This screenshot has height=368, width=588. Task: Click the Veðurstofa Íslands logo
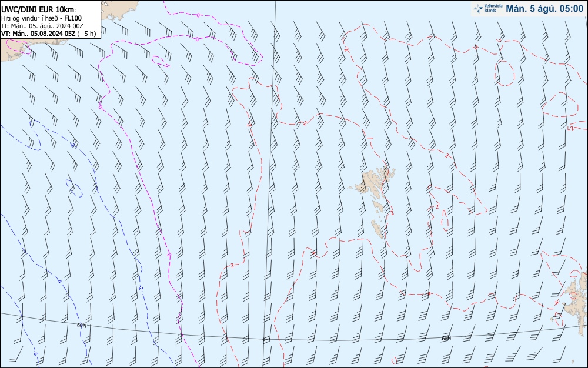(488, 8)
